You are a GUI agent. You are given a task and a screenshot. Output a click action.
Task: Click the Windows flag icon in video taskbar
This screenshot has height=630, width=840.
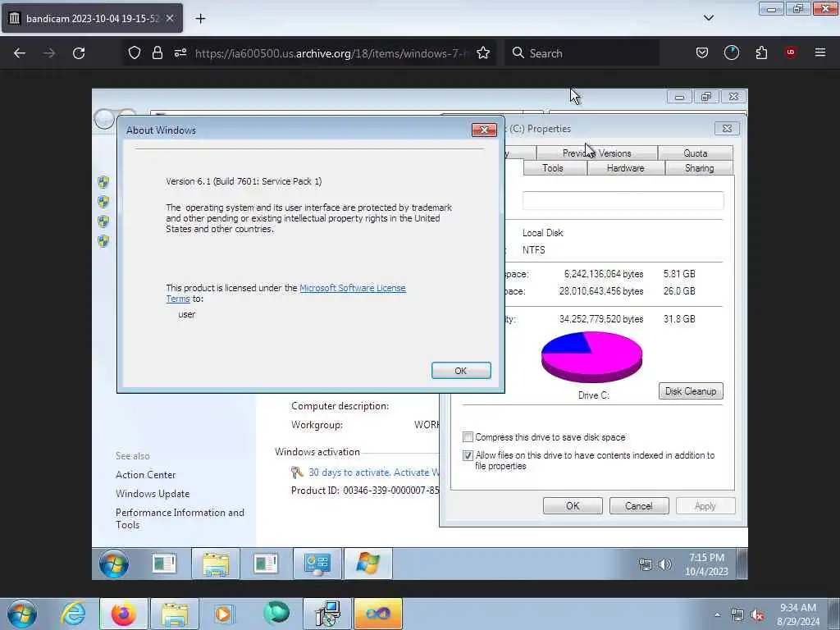(x=368, y=564)
